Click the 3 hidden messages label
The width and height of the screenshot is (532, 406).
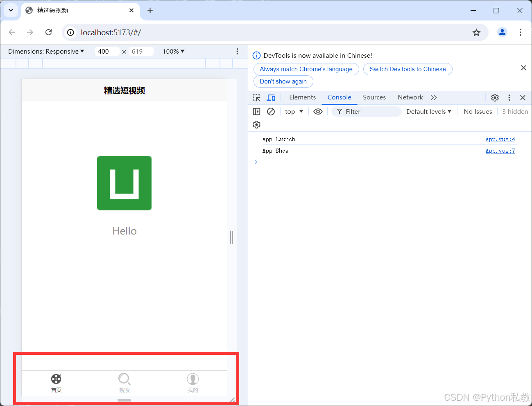tap(515, 111)
